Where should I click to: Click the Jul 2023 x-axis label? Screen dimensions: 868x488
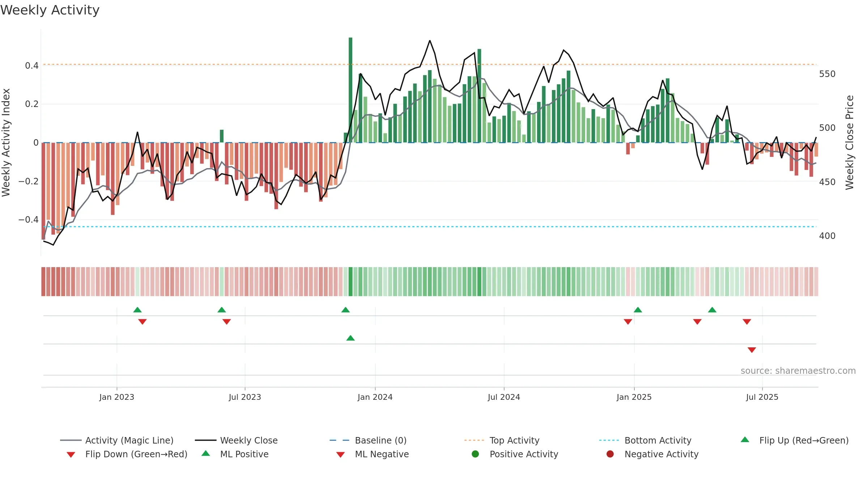(x=245, y=397)
